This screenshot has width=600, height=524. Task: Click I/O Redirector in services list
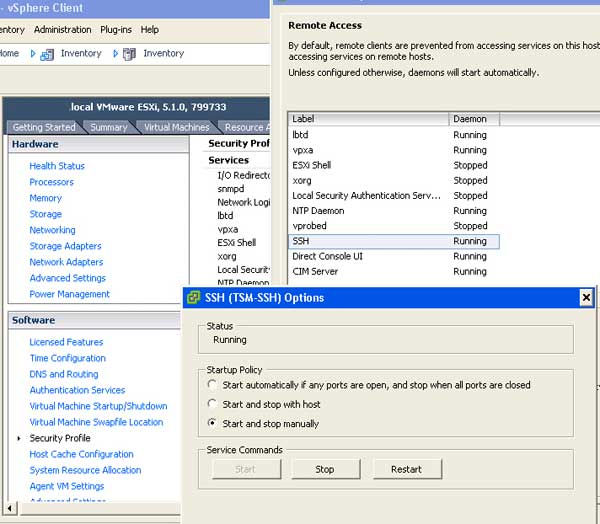244,175
